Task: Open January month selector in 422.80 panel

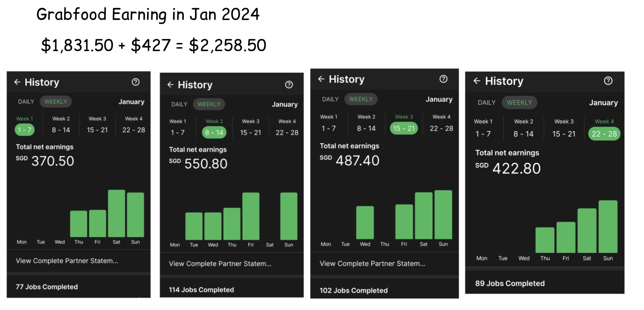Action: (603, 103)
